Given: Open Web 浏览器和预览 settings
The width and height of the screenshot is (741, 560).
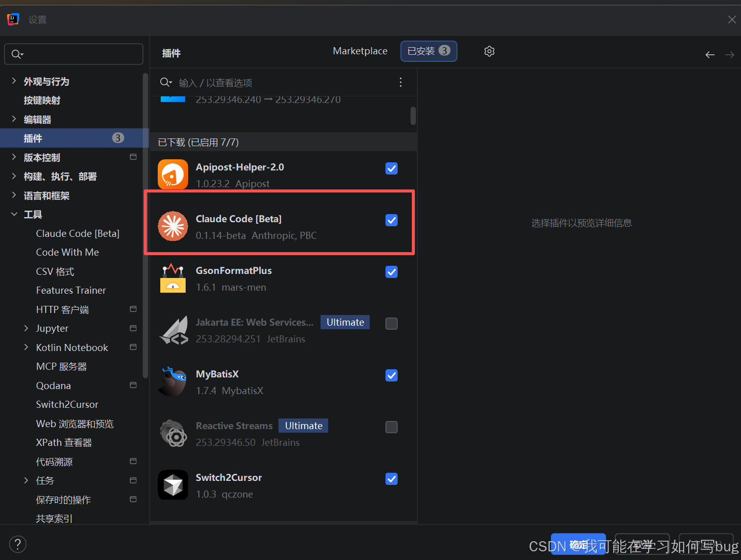Looking at the screenshot, I should click(x=75, y=424).
